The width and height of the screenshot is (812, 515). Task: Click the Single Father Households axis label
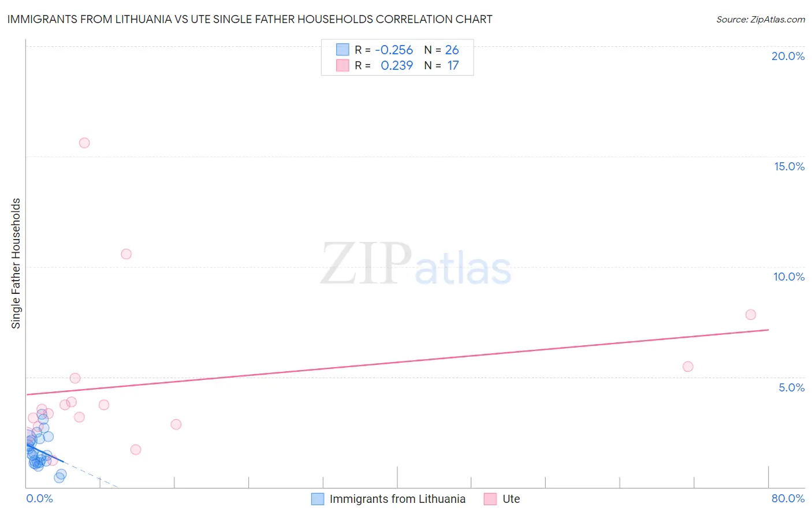point(16,263)
